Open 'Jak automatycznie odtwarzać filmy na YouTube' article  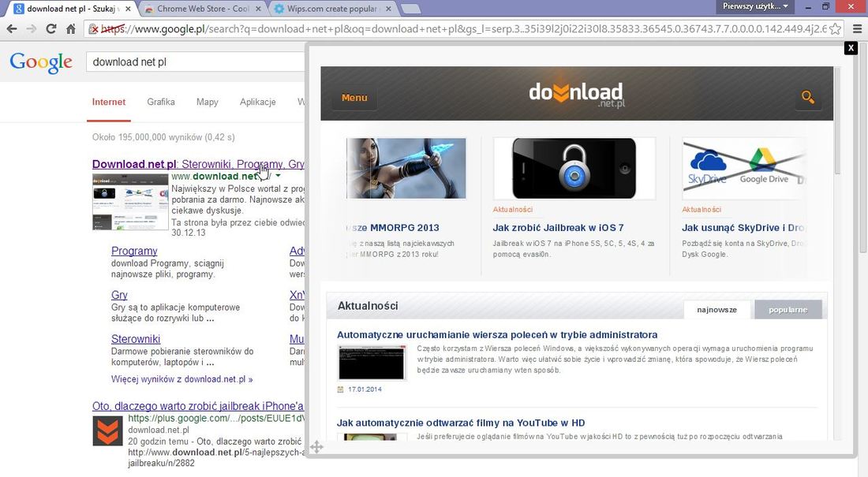(x=461, y=423)
